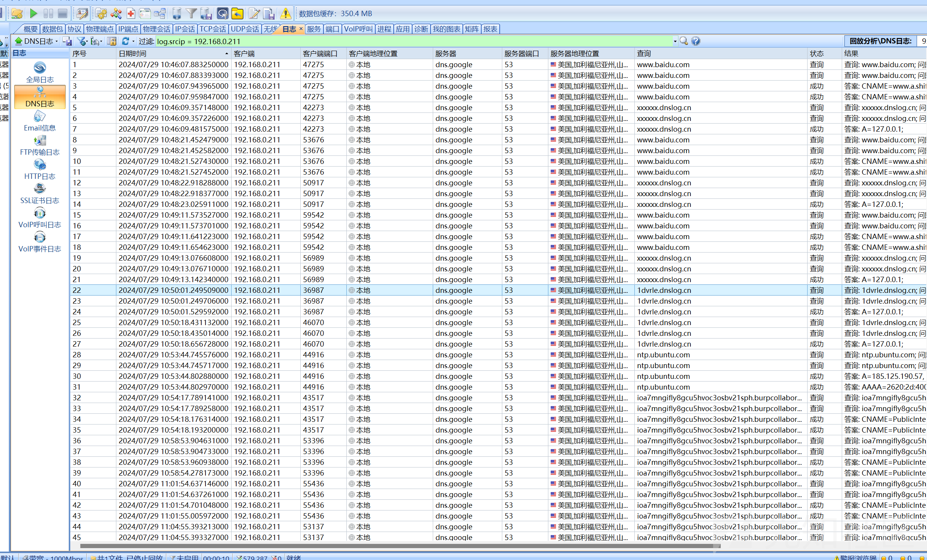
Task: Select VoIP呼叫日志 in the log sidebar
Action: [40, 218]
